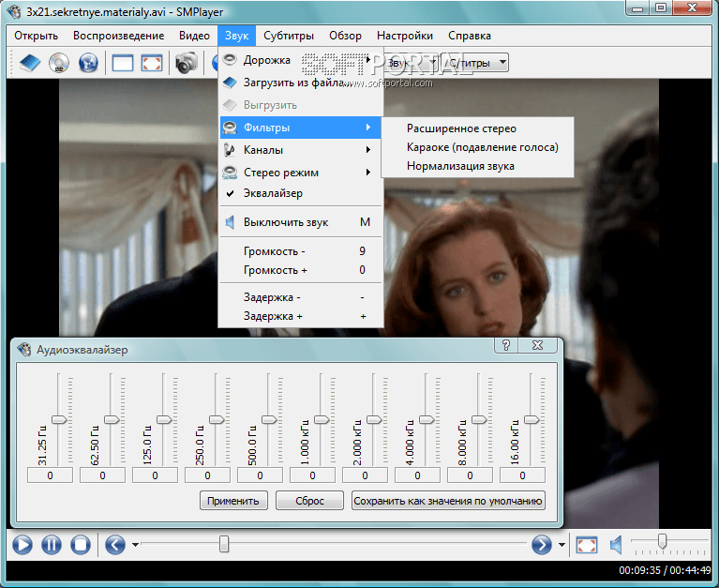
Task: Expand the Фильтры submenu
Action: (x=301, y=128)
